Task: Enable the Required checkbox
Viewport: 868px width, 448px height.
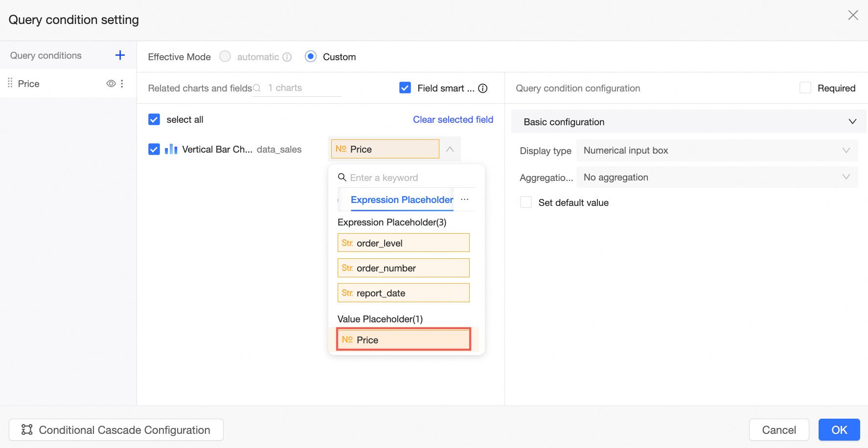Action: coord(805,88)
